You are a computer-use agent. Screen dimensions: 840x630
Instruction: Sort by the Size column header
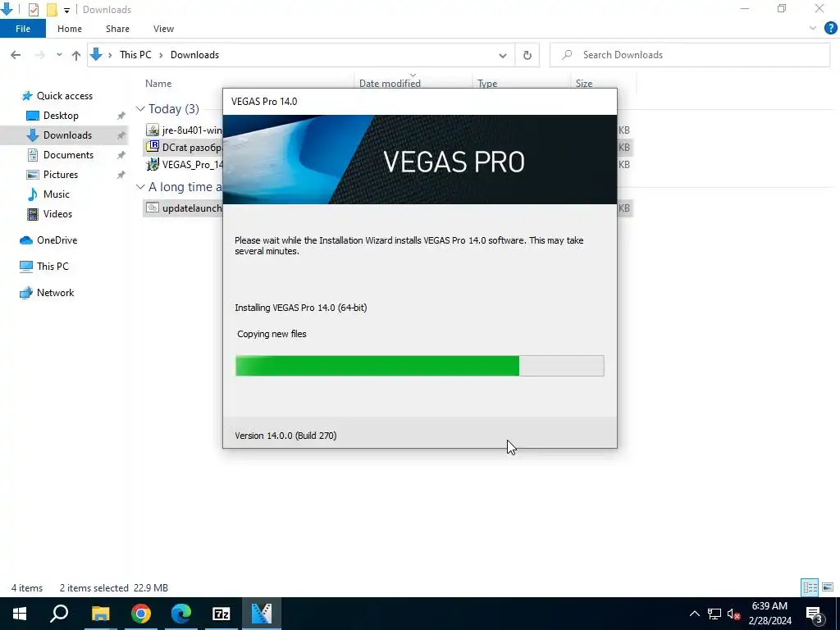584,84
